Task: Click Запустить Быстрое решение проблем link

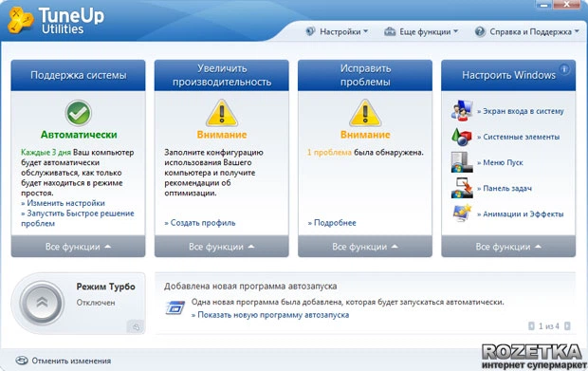Action: pyautogui.click(x=78, y=218)
